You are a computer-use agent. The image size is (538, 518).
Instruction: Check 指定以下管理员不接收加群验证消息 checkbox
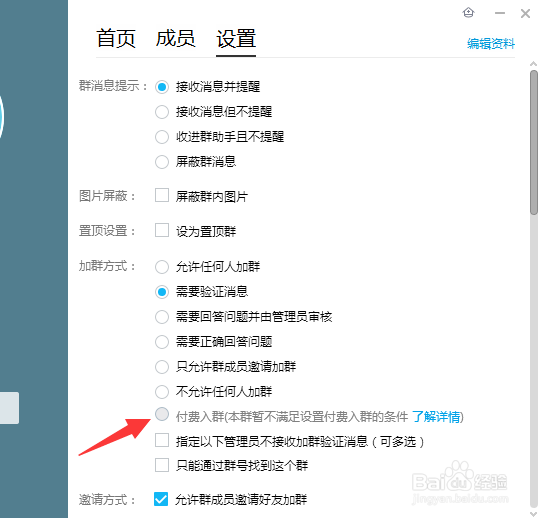pyautogui.click(x=162, y=440)
